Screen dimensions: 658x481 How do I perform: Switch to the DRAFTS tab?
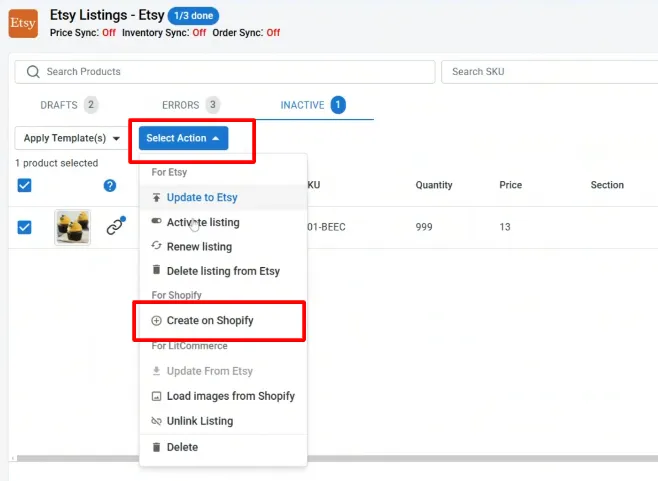point(69,105)
